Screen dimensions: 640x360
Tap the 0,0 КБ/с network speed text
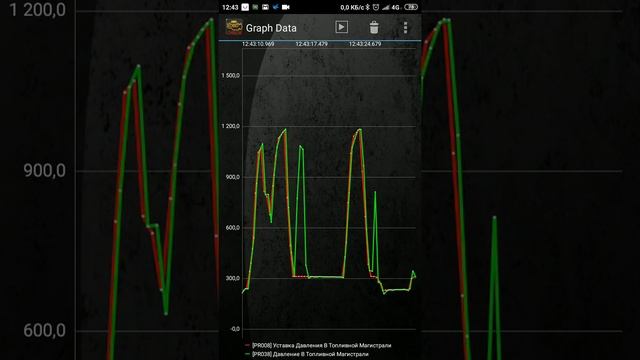[352, 7]
